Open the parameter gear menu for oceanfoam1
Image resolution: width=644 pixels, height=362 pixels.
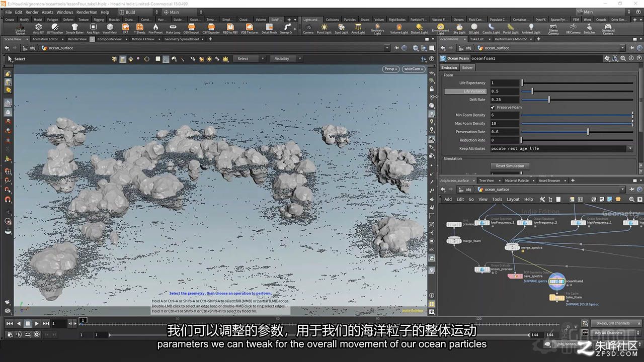pyautogui.click(x=608, y=58)
